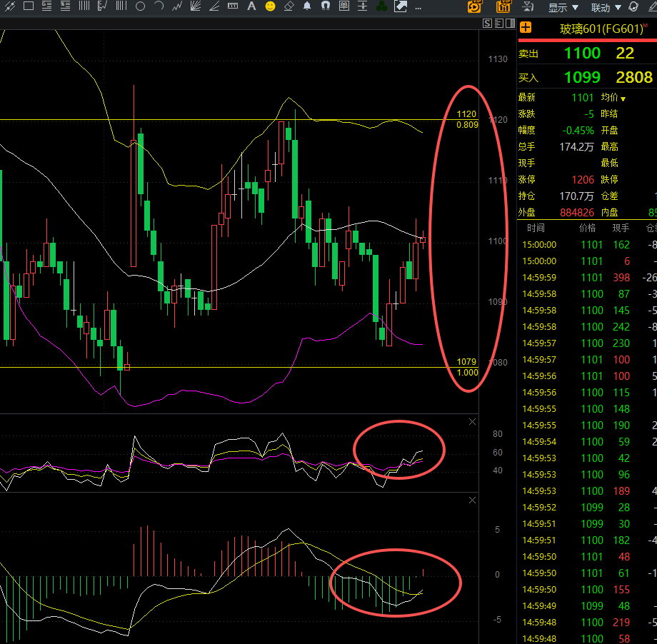Open the 联动 dropdown
This screenshot has height=644, width=657.
click(606, 8)
